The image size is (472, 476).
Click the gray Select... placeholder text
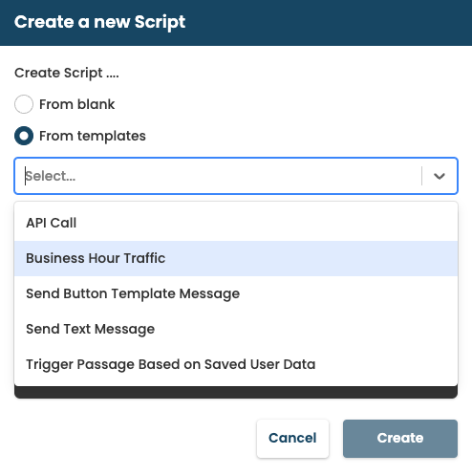tap(51, 176)
